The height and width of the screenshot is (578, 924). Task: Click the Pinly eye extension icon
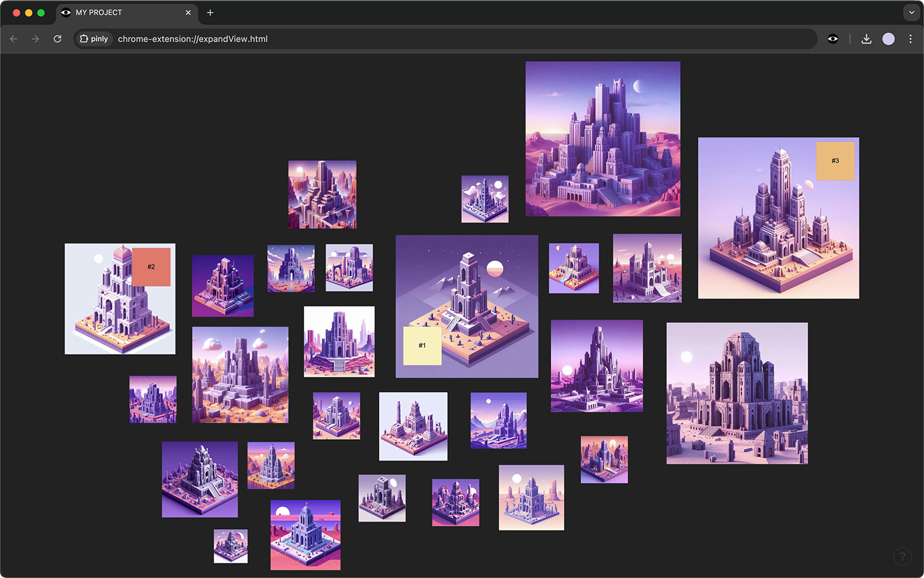pyautogui.click(x=833, y=39)
